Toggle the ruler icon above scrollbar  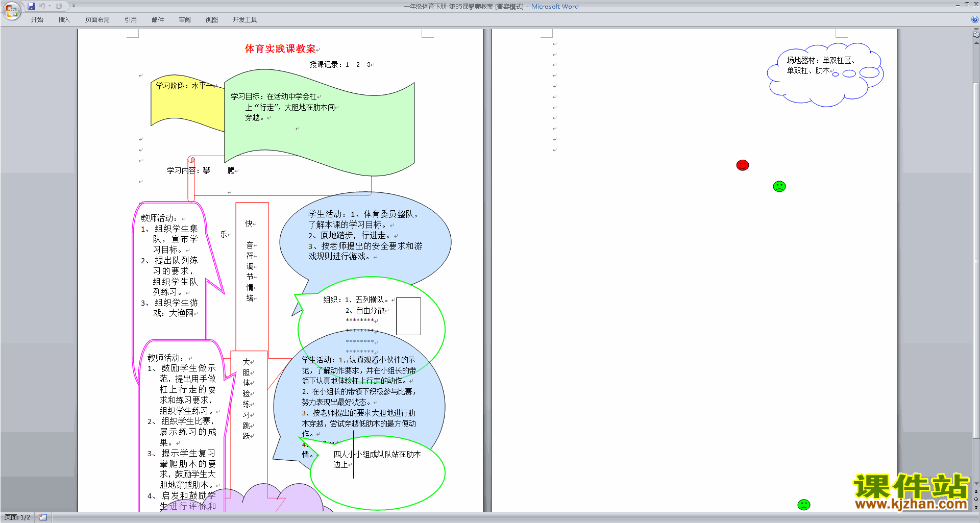tap(976, 34)
